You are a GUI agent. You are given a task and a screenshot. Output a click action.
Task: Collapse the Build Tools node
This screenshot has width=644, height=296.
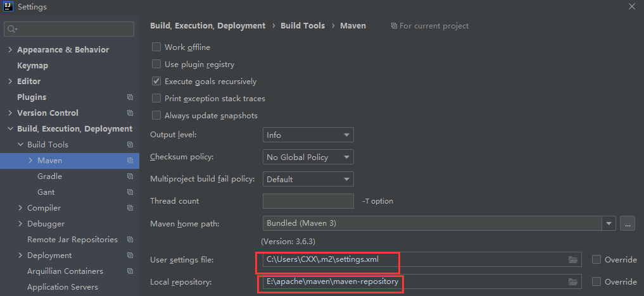tap(20, 145)
